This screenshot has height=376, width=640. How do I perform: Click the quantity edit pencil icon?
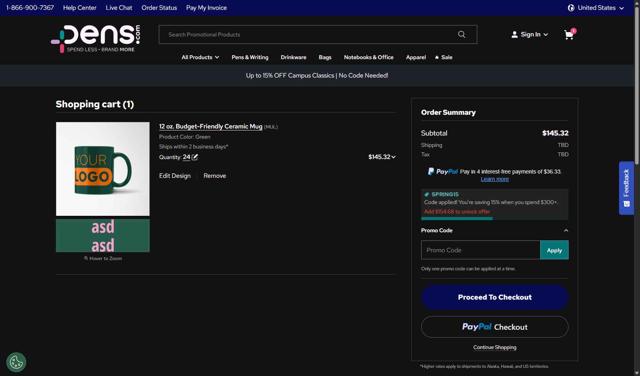pos(195,157)
